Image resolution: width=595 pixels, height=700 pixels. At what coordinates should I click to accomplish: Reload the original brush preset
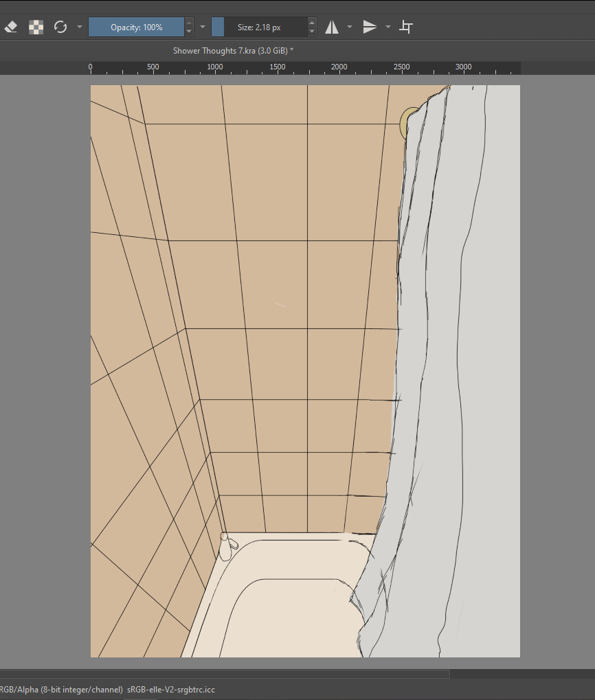click(x=60, y=27)
